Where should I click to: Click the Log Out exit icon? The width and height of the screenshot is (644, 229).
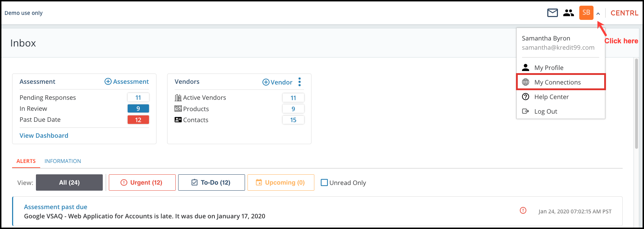click(x=526, y=111)
